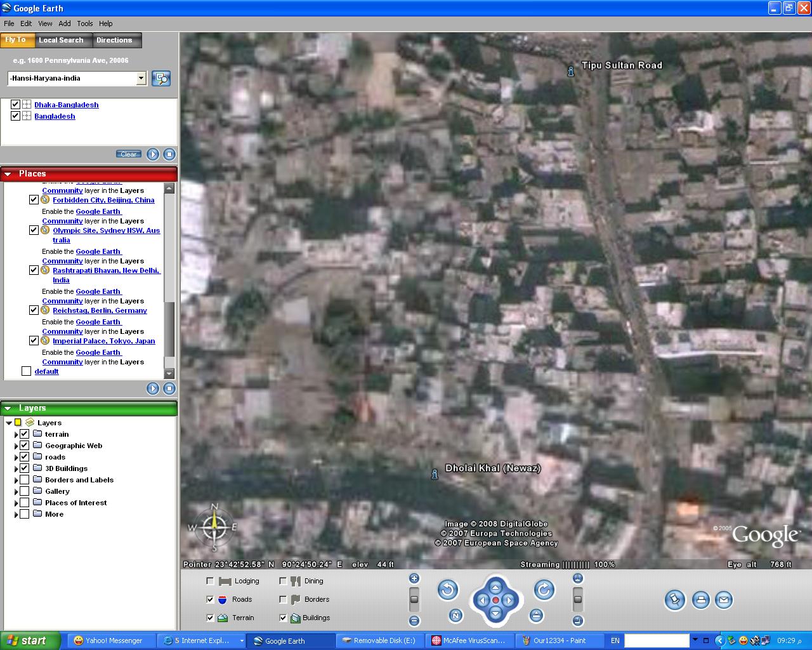The image size is (812, 650).
Task: Check the default places checkbox
Action: tap(26, 371)
